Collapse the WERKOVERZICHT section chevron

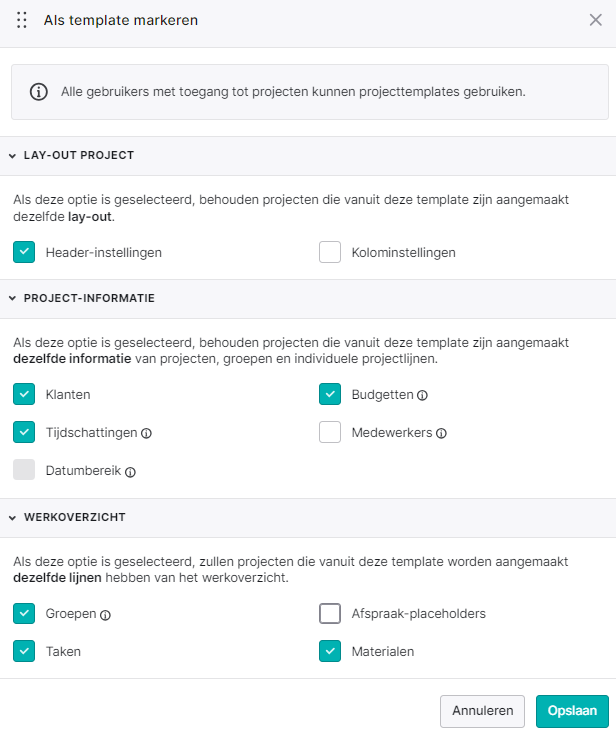pos(13,517)
